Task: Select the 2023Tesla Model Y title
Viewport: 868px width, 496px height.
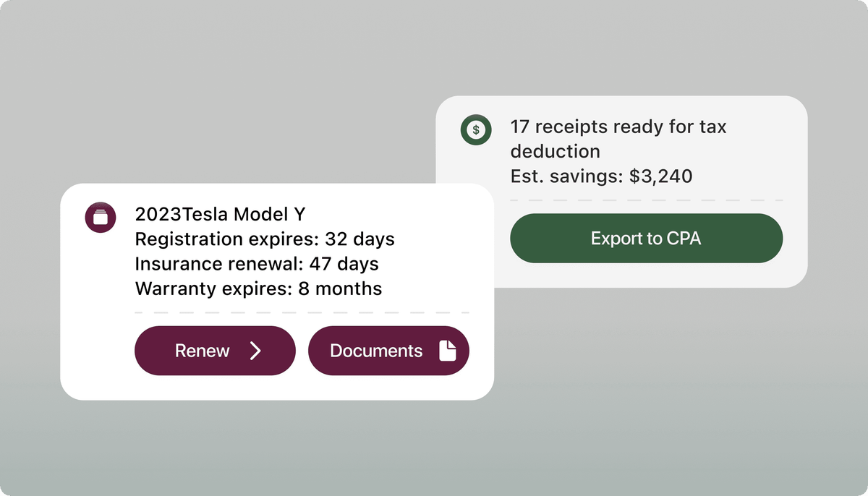Action: pos(220,215)
